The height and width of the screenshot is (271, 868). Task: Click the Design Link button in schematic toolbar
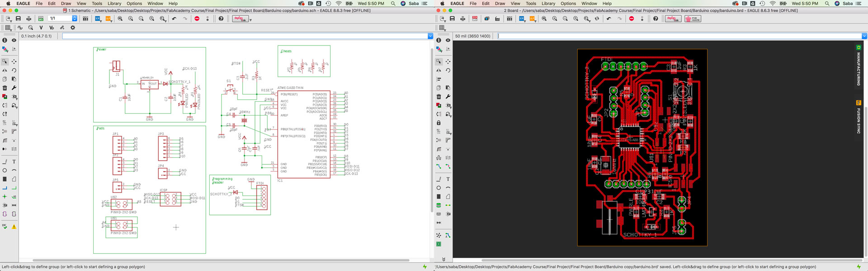(240, 19)
